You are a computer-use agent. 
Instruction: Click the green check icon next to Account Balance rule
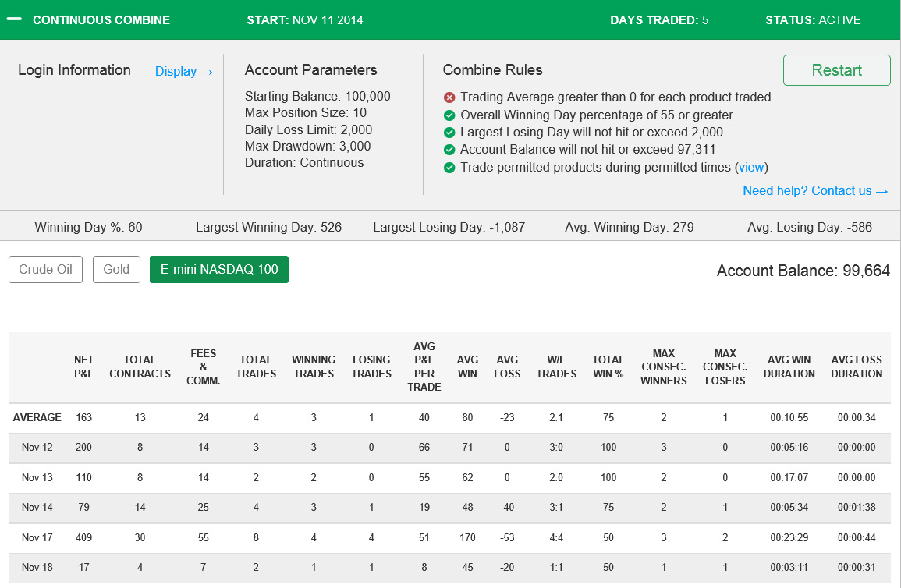(449, 150)
